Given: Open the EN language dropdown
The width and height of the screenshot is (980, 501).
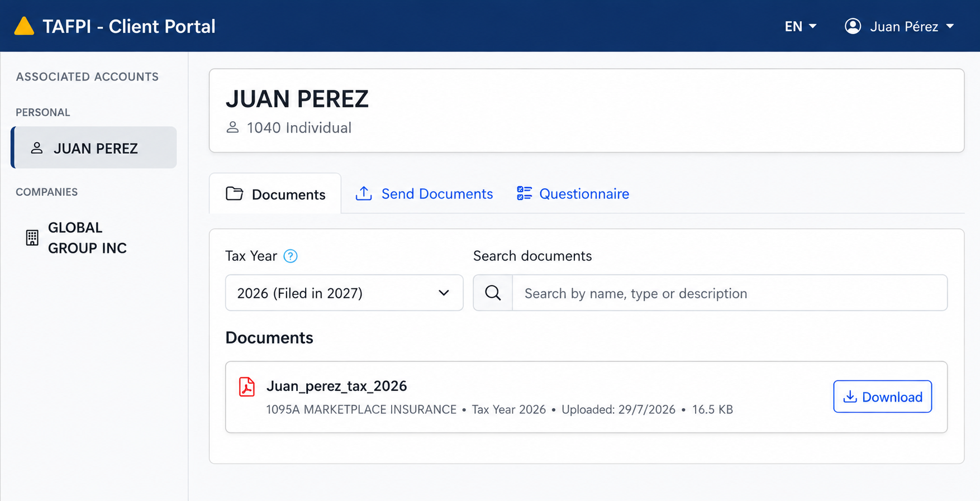Looking at the screenshot, I should [x=801, y=26].
